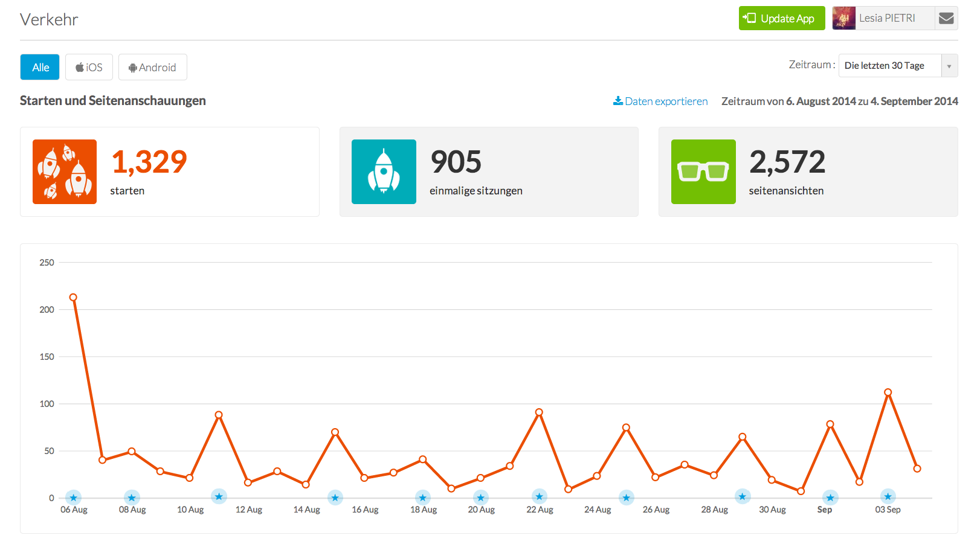
Task: Click the 'Die letzten 30 Tage' combo box
Action: 889,66
